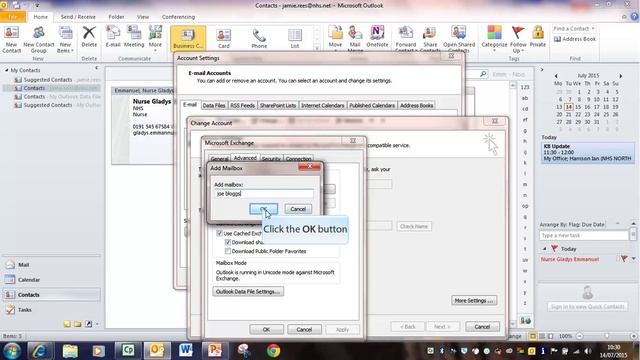Go to previous month in calendar
640x360 pixels.
tap(556, 76)
